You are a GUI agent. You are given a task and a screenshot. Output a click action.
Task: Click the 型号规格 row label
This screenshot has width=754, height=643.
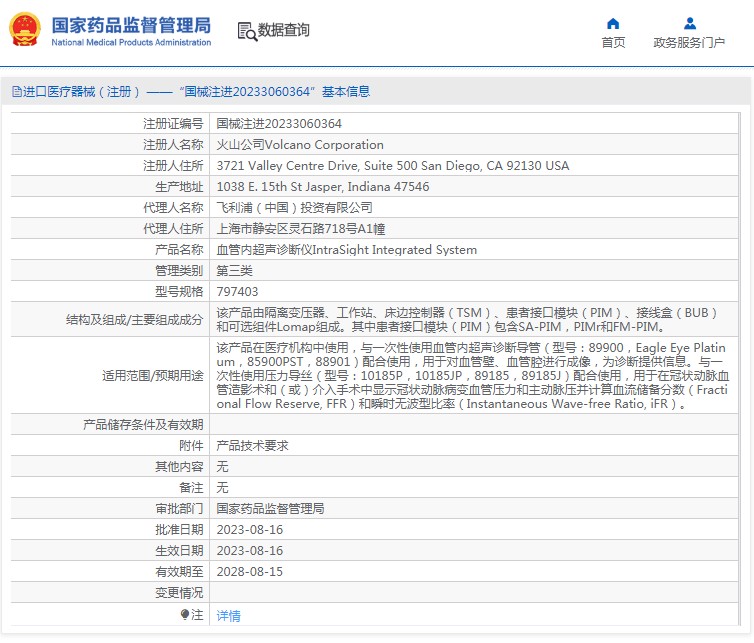[x=179, y=291]
